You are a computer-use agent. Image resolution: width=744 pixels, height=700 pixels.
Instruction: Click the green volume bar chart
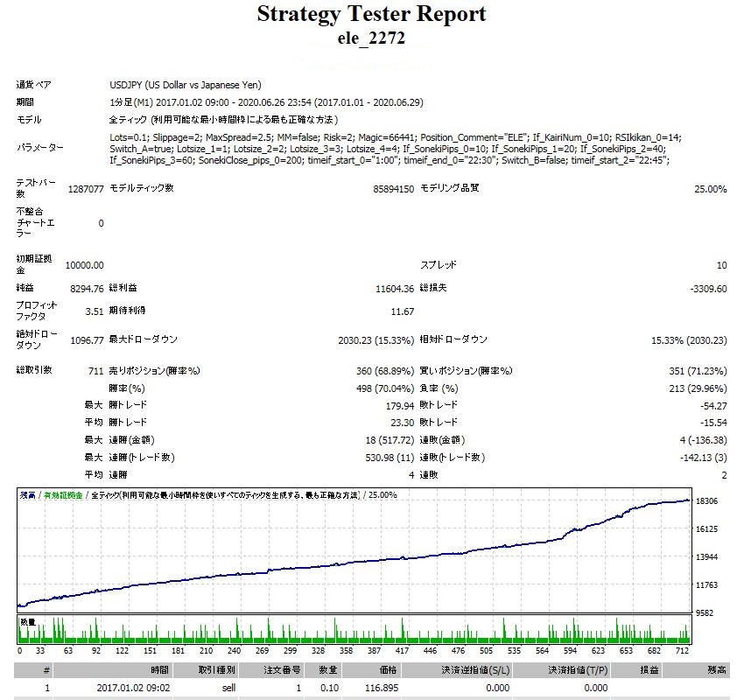pos(354,629)
